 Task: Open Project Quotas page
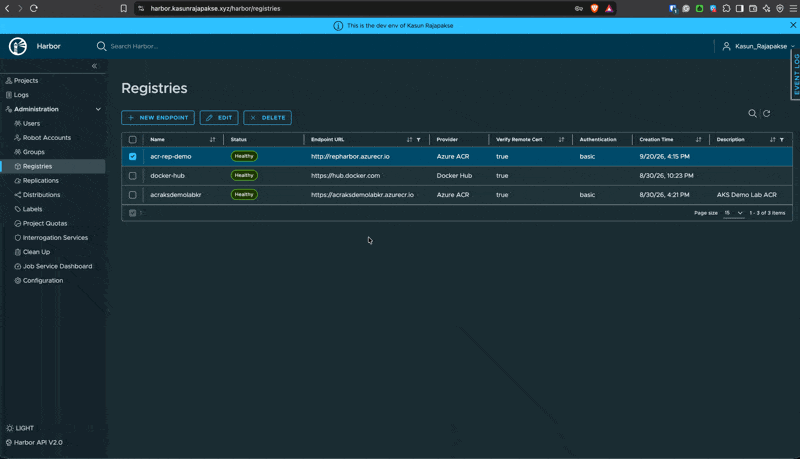45,223
